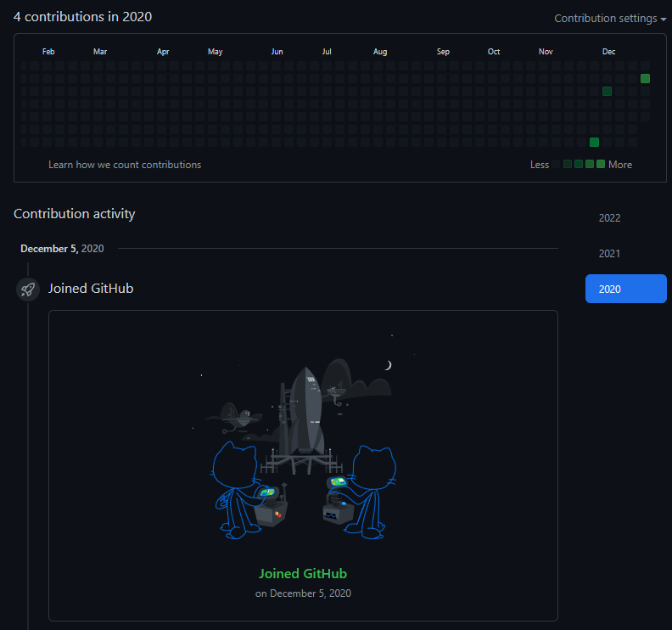Click the 'December 5, 2020' timeline date
Image resolution: width=672 pixels, height=630 pixels.
click(x=62, y=249)
